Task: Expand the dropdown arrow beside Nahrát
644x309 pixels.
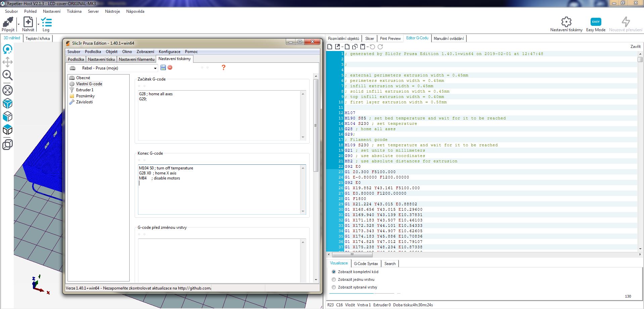Action: 38,24
